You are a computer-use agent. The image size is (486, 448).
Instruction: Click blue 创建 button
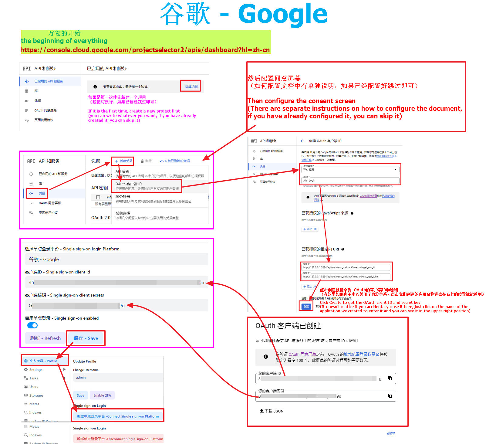pos(306,307)
